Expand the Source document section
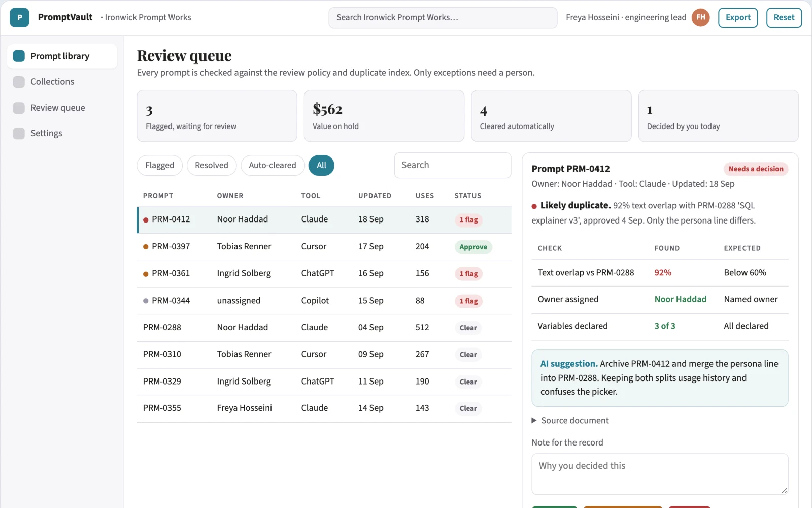The image size is (812, 508). 570,421
